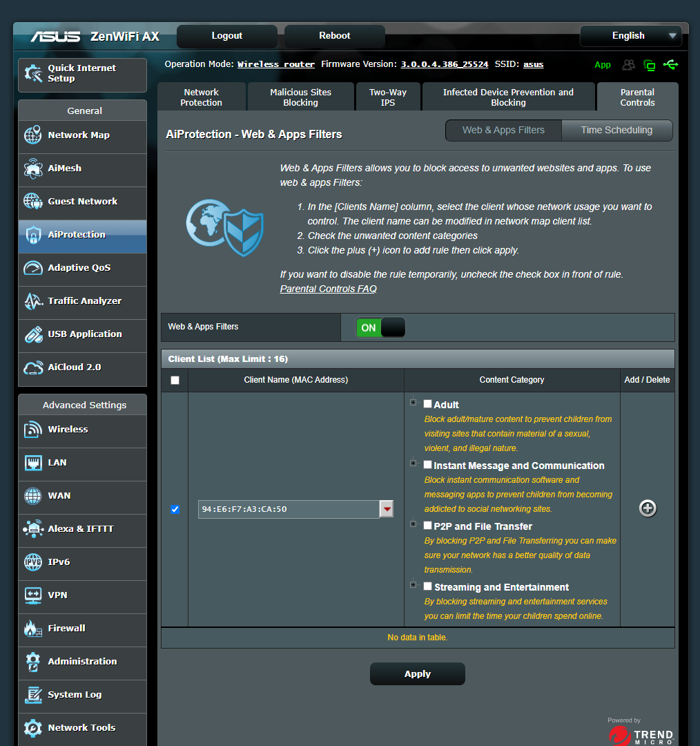Click the AiProtection shield lock icon

coord(33,235)
